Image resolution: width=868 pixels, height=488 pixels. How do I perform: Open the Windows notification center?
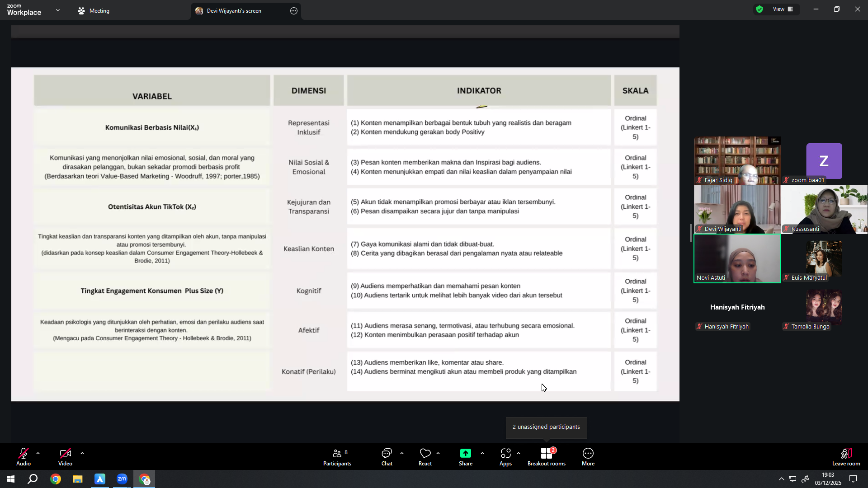click(x=853, y=479)
